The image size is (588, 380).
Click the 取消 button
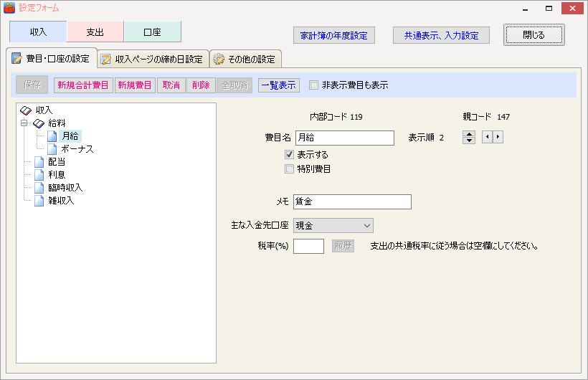coord(171,85)
